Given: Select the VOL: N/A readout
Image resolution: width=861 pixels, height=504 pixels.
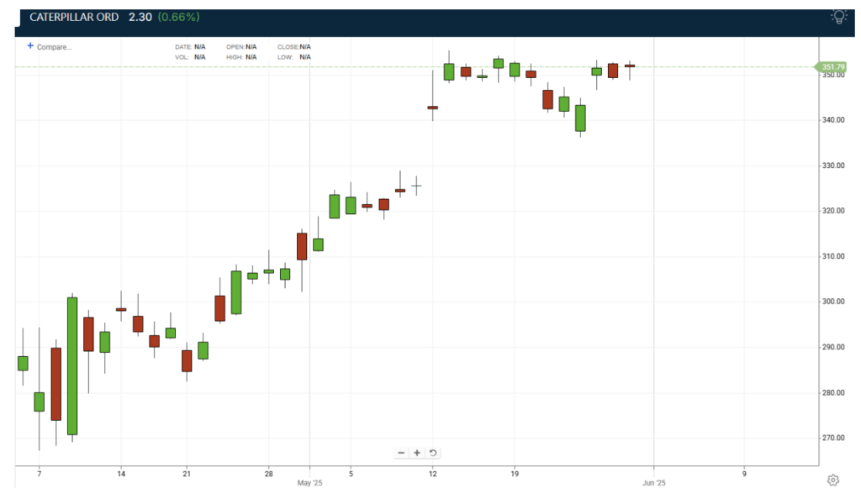Looking at the screenshot, I should coord(190,57).
